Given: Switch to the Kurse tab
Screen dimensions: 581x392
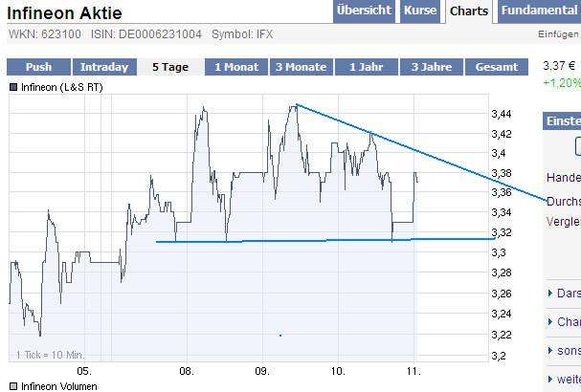Looking at the screenshot, I should click(420, 11).
